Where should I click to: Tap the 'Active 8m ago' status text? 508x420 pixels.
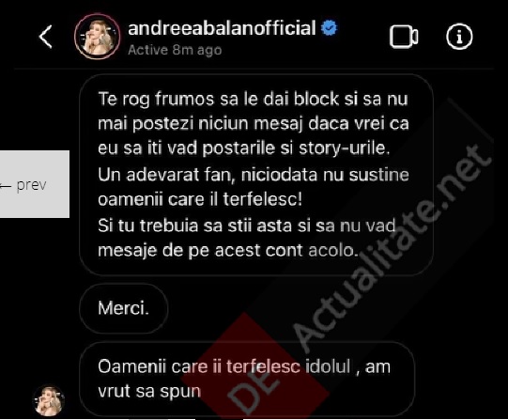[x=175, y=50]
